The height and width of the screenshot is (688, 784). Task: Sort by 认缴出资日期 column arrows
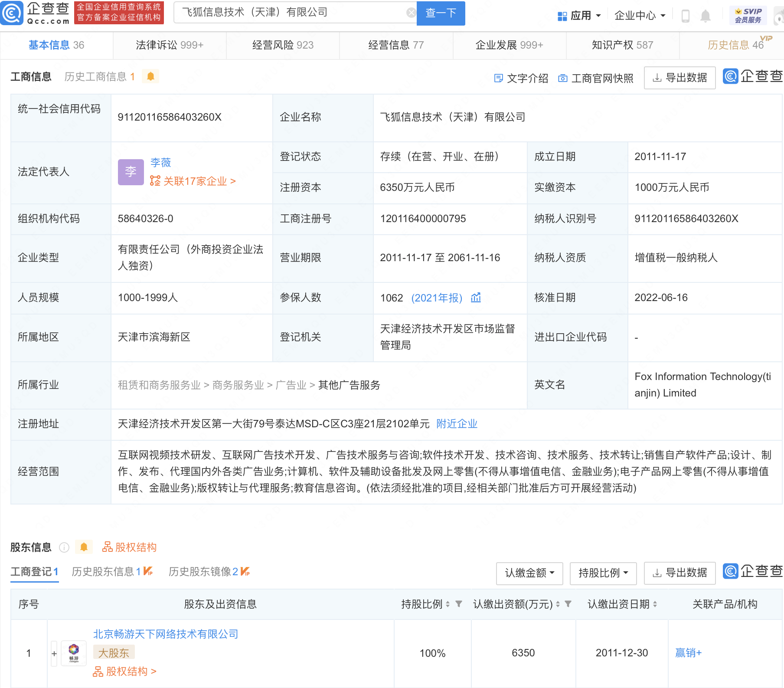click(655, 604)
